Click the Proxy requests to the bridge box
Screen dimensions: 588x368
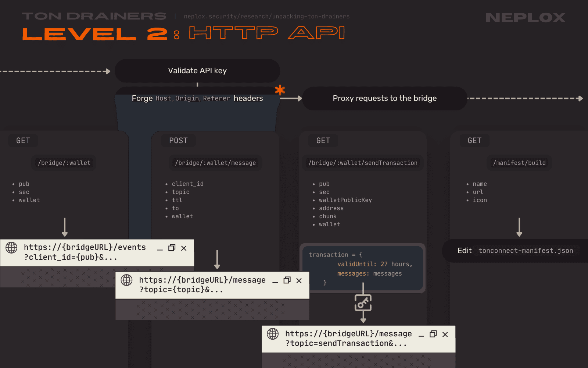(384, 98)
